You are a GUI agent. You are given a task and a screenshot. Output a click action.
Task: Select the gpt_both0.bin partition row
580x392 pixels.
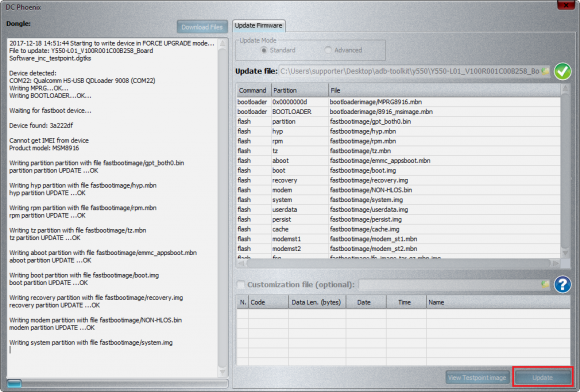click(398, 121)
